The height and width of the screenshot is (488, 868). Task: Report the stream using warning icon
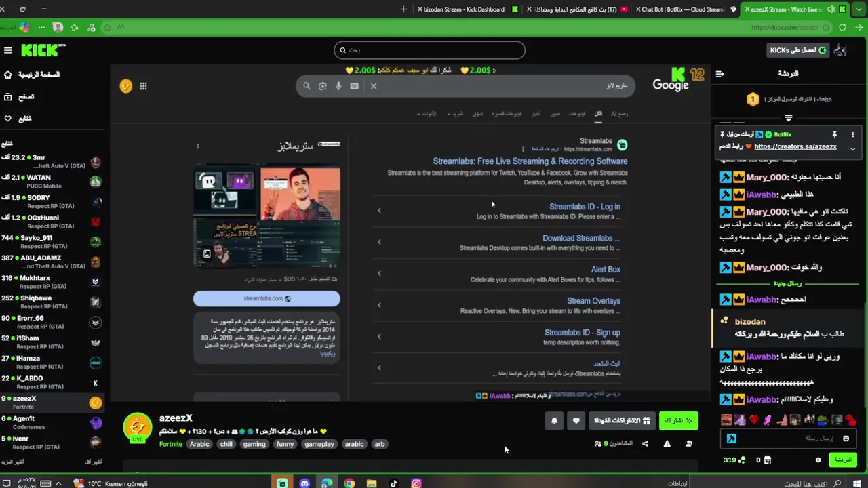coord(667,444)
